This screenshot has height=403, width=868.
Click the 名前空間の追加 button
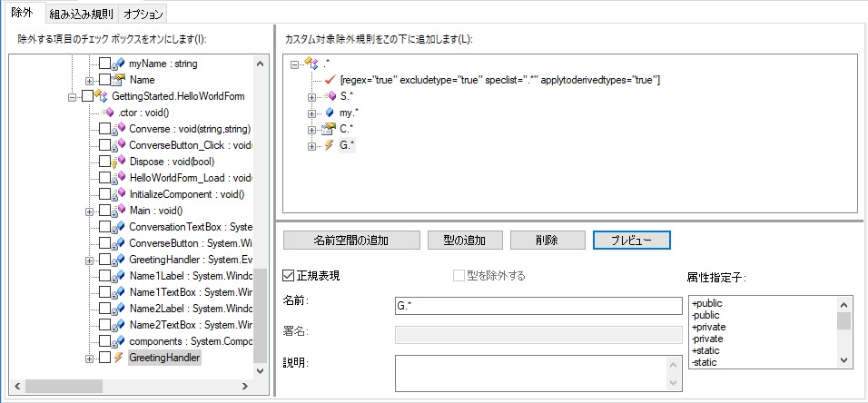351,240
